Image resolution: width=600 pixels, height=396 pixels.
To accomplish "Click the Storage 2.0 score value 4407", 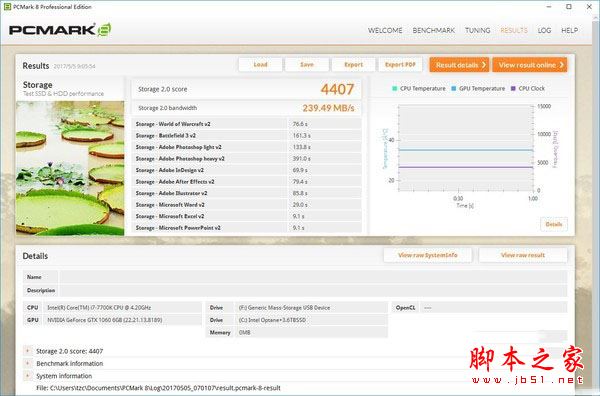I will [337, 89].
